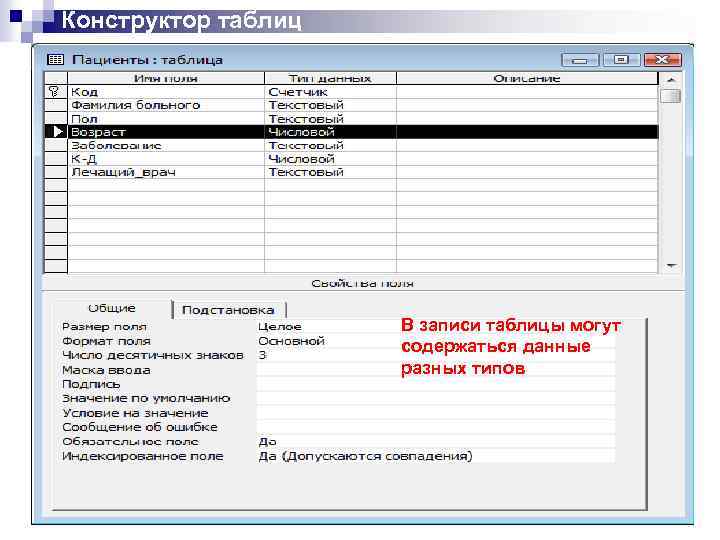This screenshot has width=720, height=540.
Task: Click the primary key icon beside Код
Action: (54, 92)
